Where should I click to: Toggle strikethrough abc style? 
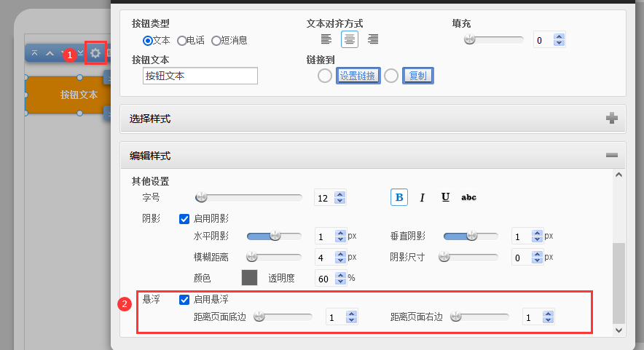(469, 197)
